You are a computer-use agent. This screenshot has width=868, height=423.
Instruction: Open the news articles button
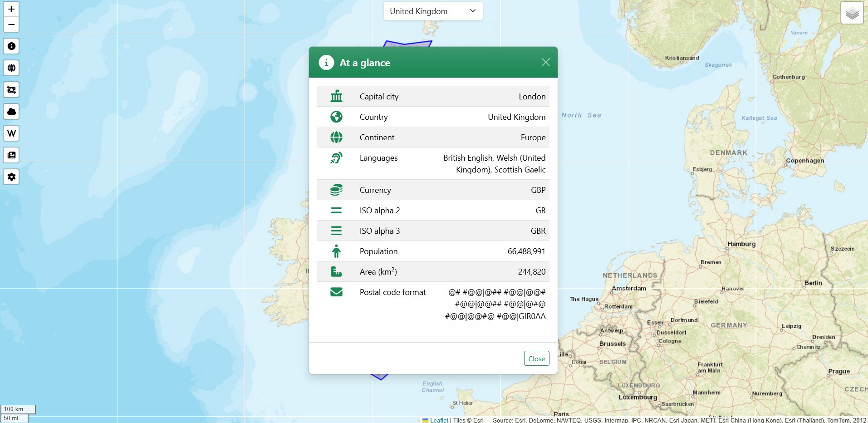(x=11, y=155)
